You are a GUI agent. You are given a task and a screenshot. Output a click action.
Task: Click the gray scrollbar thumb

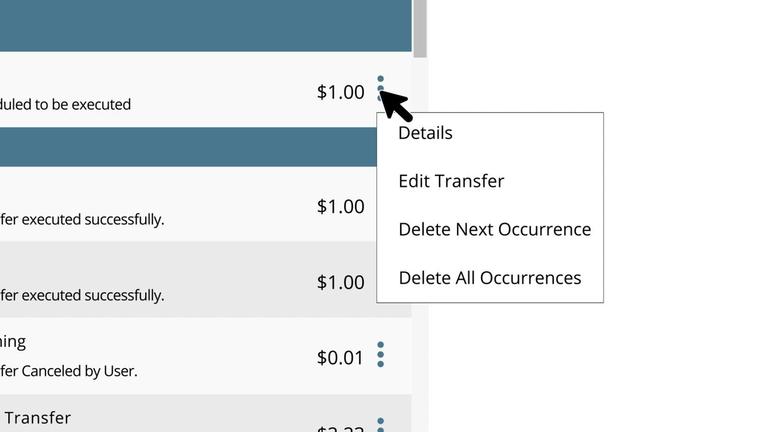click(420, 28)
